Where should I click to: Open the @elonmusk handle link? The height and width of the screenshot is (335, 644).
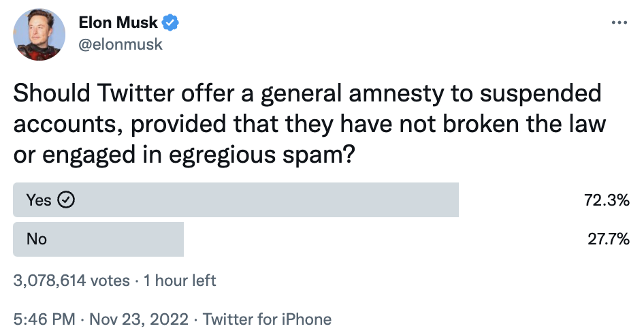pyautogui.click(x=120, y=44)
